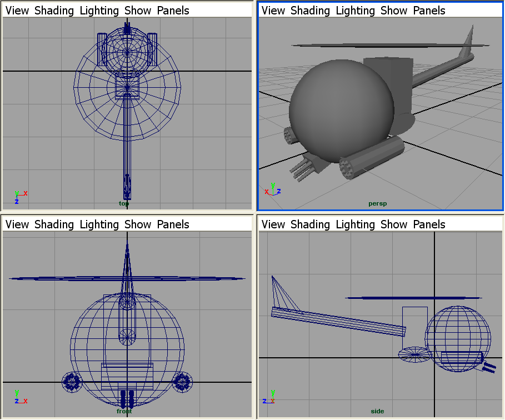The image size is (505, 420).
Task: Click the axis indicator in side view
Action: pyautogui.click(x=272, y=397)
